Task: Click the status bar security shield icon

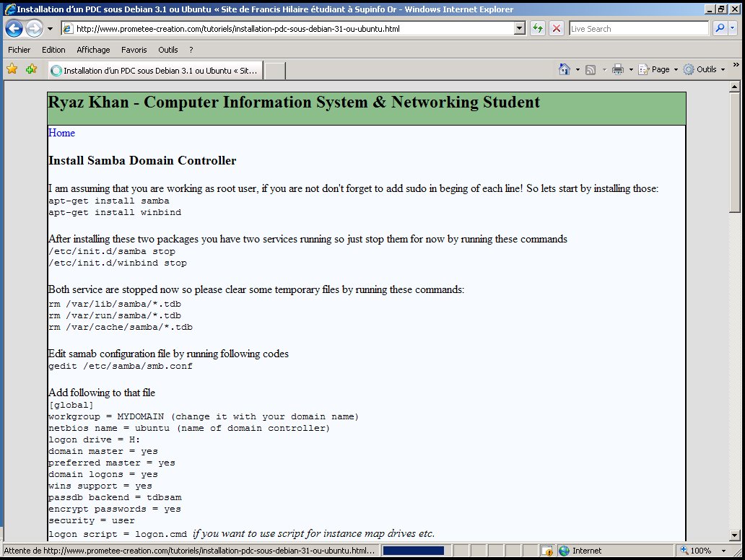Action: pos(547,551)
